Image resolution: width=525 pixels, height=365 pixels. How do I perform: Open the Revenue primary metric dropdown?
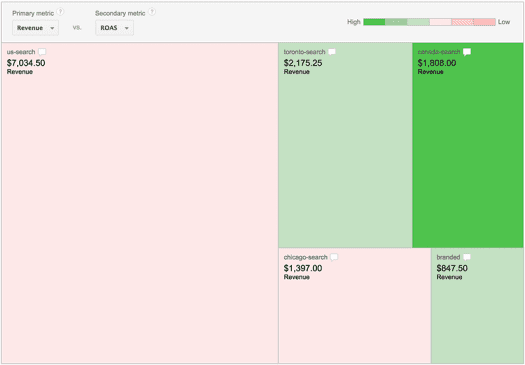click(35, 28)
